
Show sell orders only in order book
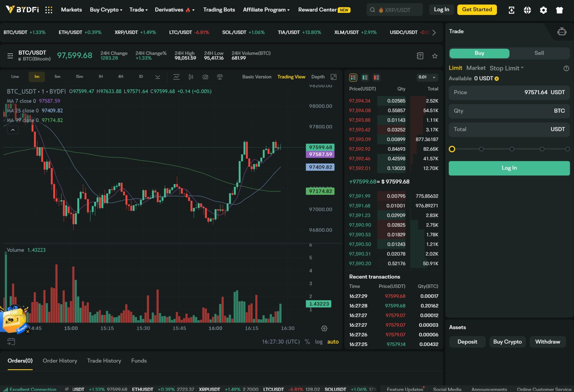pyautogui.click(x=376, y=77)
